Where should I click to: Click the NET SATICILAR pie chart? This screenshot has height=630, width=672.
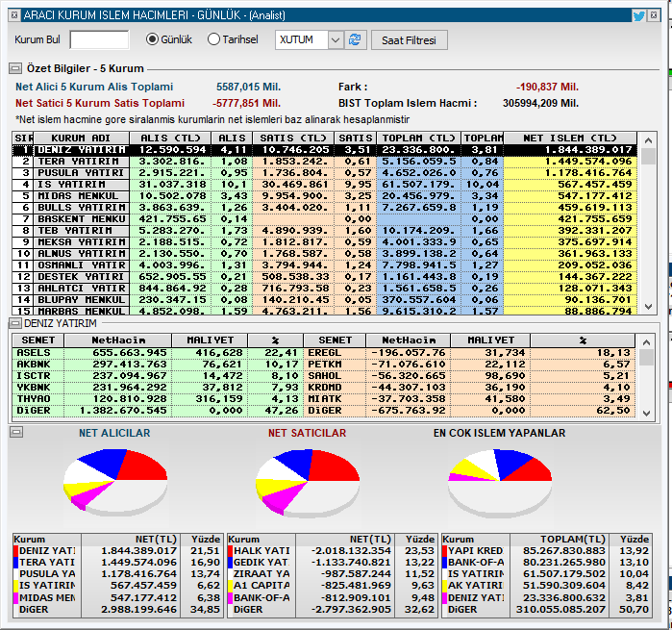308,482
